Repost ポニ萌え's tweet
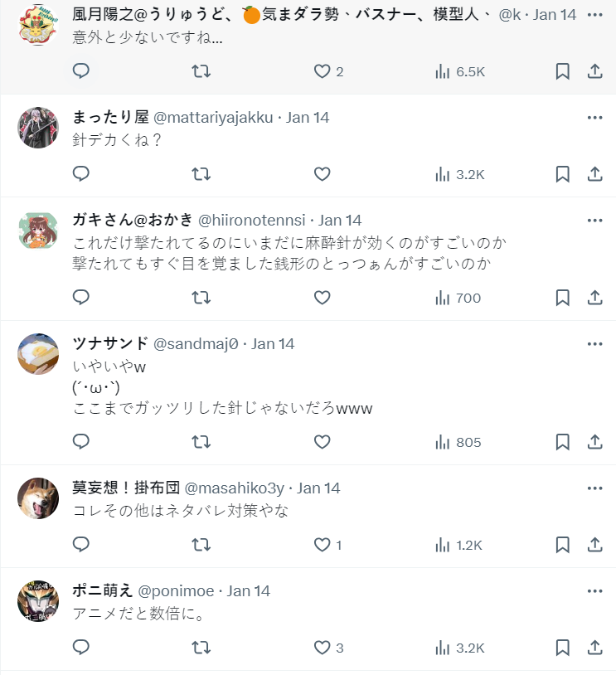The height and width of the screenshot is (675, 616). coord(201,648)
